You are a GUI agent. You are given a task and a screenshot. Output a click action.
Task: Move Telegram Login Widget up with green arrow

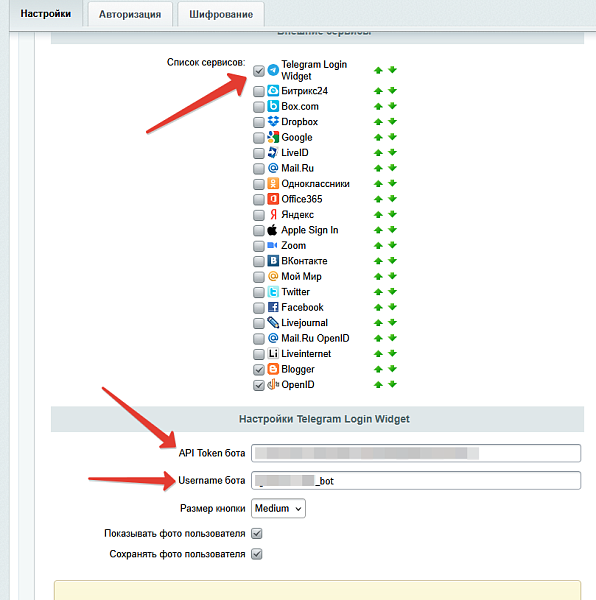(378, 70)
